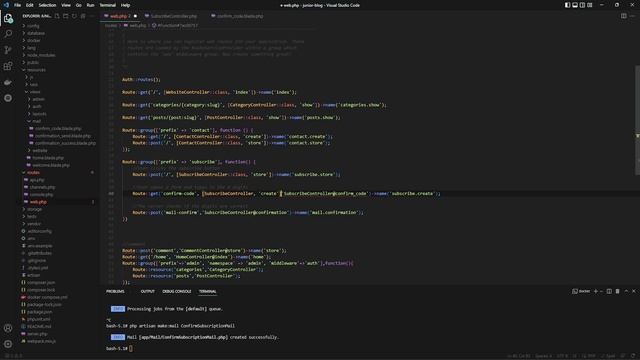The width and height of the screenshot is (640, 360).
Task: Open the Help menu
Action: [x=125, y=5]
